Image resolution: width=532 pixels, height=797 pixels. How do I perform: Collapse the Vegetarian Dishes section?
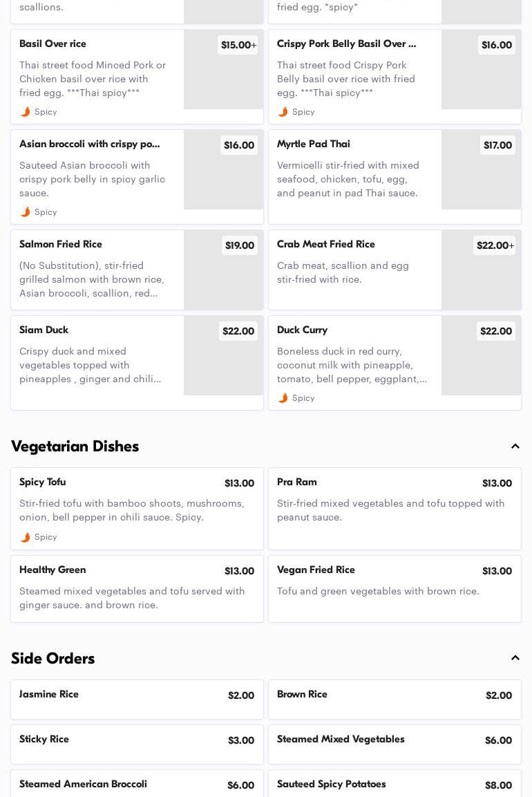point(515,447)
